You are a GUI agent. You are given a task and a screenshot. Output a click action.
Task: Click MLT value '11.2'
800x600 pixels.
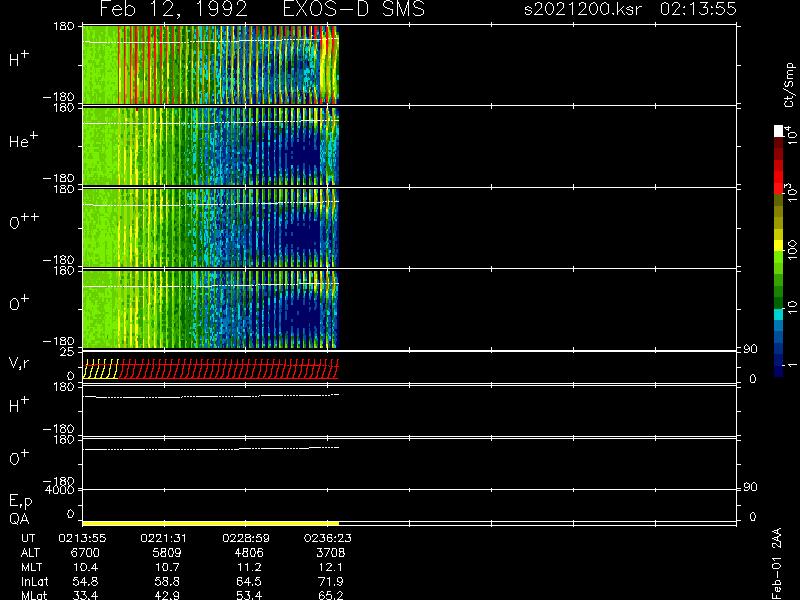pos(249,567)
